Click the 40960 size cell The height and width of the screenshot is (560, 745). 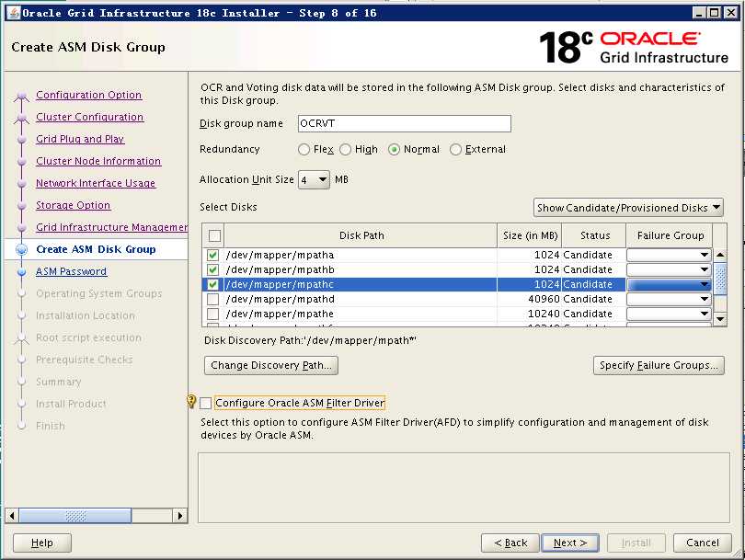pyautogui.click(x=530, y=299)
